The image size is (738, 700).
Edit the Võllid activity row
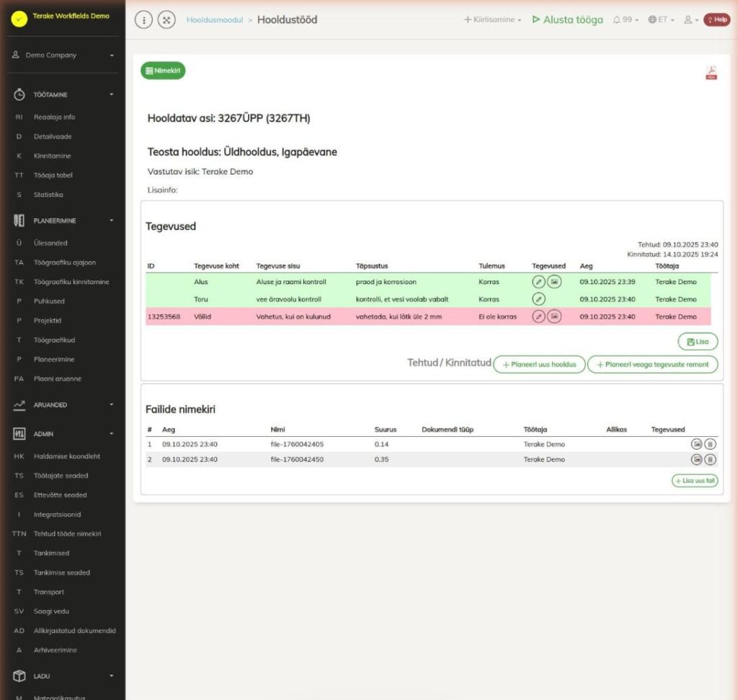(x=538, y=316)
